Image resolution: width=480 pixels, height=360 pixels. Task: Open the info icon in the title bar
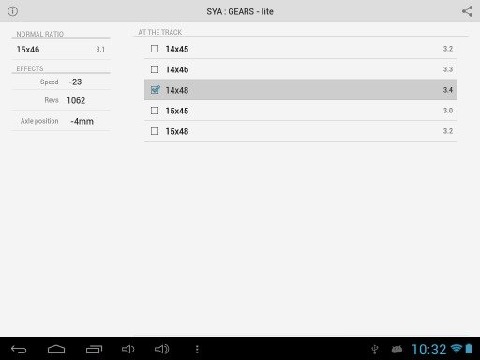click(x=13, y=11)
